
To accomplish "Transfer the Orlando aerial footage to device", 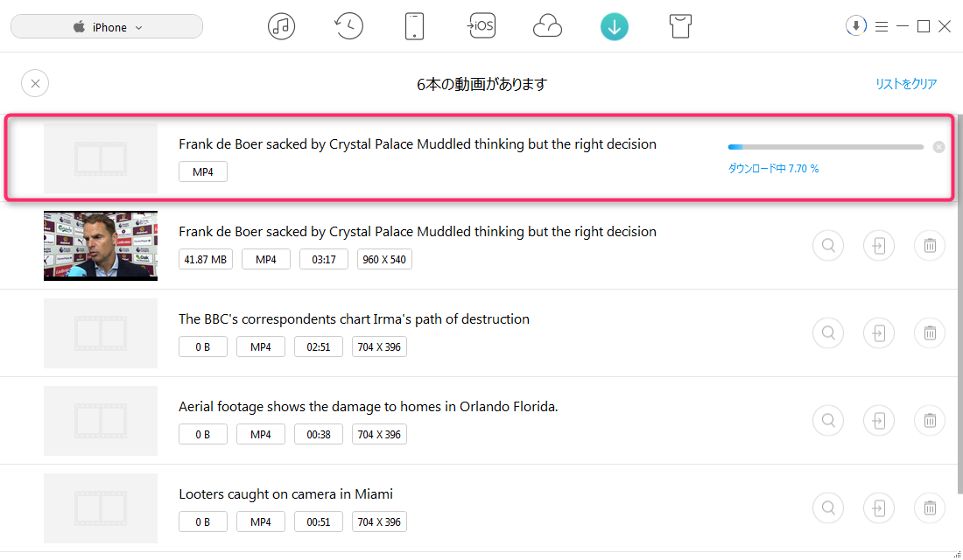I will pos(879,421).
